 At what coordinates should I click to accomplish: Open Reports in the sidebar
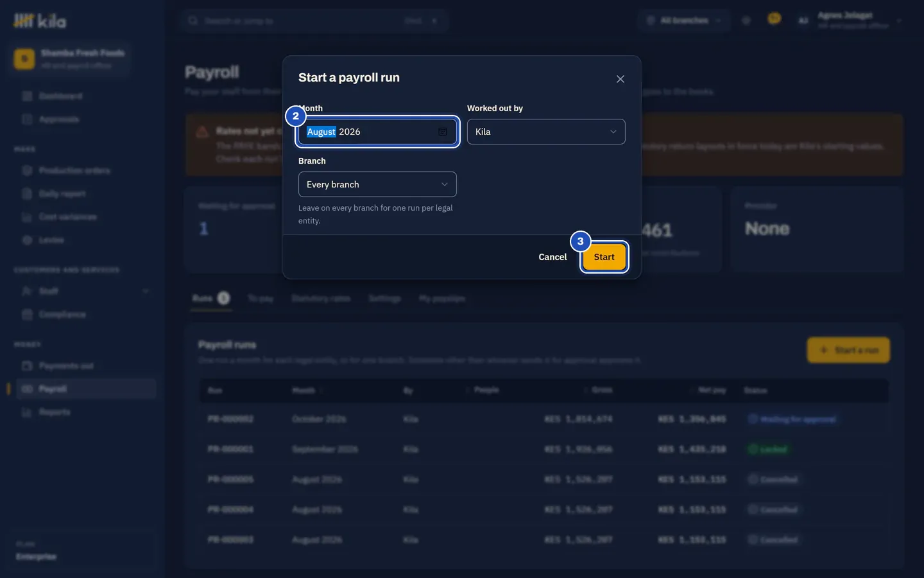[85, 412]
